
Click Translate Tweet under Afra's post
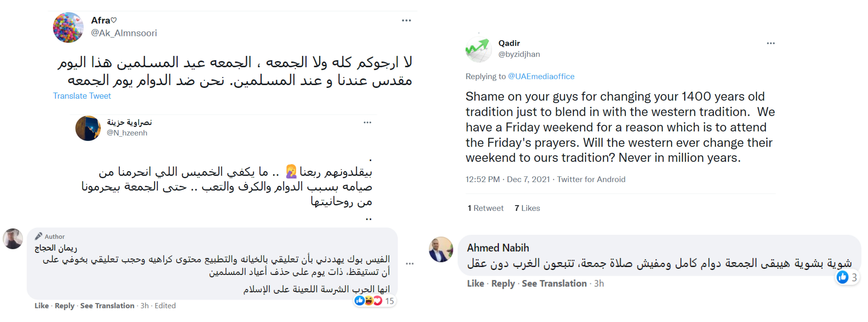pyautogui.click(x=82, y=96)
